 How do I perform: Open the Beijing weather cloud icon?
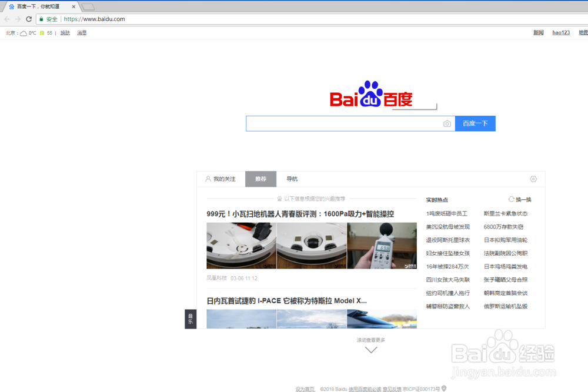[24, 33]
